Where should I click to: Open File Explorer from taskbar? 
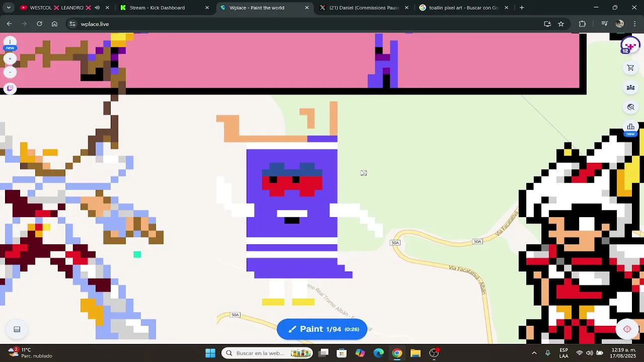pyautogui.click(x=415, y=353)
